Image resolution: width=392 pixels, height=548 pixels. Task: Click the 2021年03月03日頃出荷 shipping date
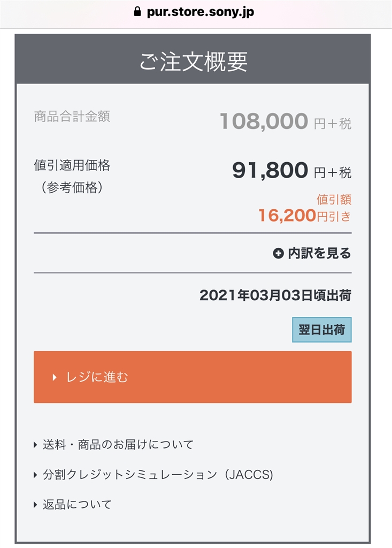tap(275, 295)
